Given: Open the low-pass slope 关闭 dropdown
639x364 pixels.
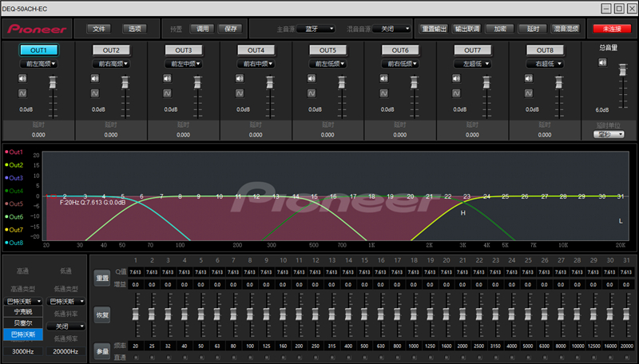Looking at the screenshot, I should click(x=66, y=326).
